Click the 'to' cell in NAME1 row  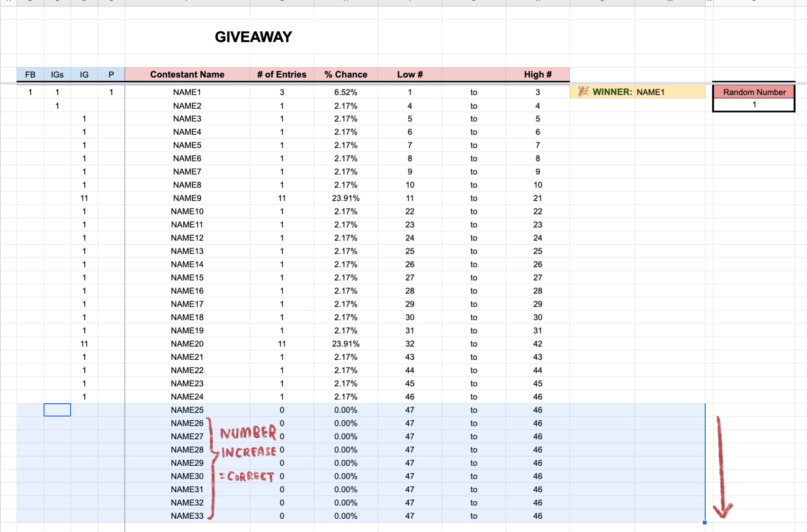[x=474, y=92]
